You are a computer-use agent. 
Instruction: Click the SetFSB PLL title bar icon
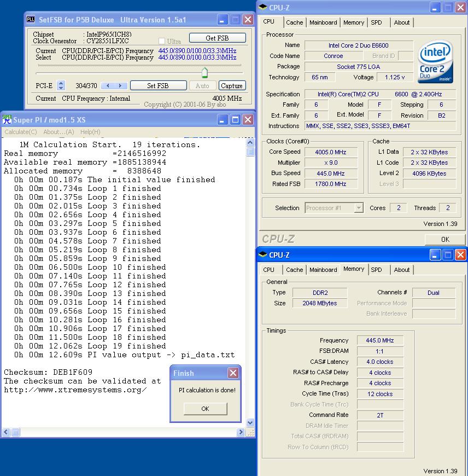point(31,20)
